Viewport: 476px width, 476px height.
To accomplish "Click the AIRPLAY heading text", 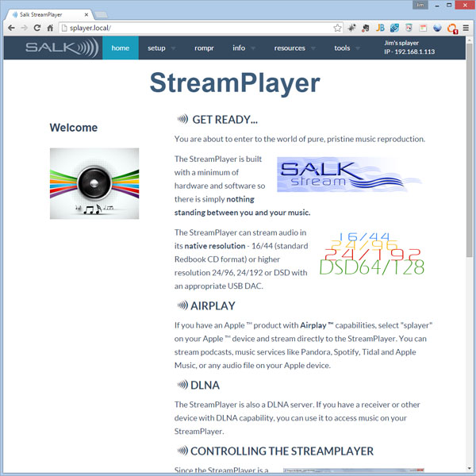I will 213,305.
